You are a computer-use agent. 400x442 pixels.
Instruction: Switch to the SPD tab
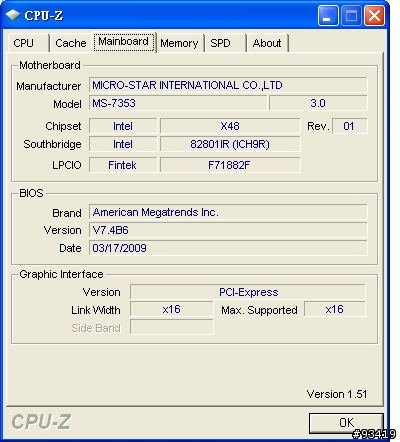point(226,43)
